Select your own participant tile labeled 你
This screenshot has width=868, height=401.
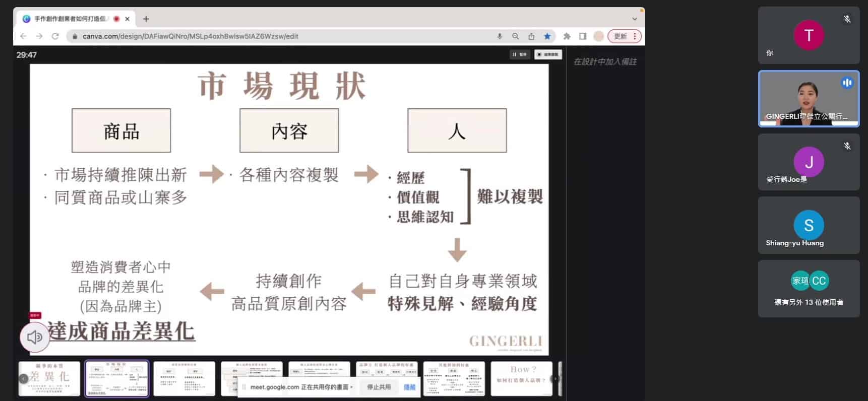(809, 35)
